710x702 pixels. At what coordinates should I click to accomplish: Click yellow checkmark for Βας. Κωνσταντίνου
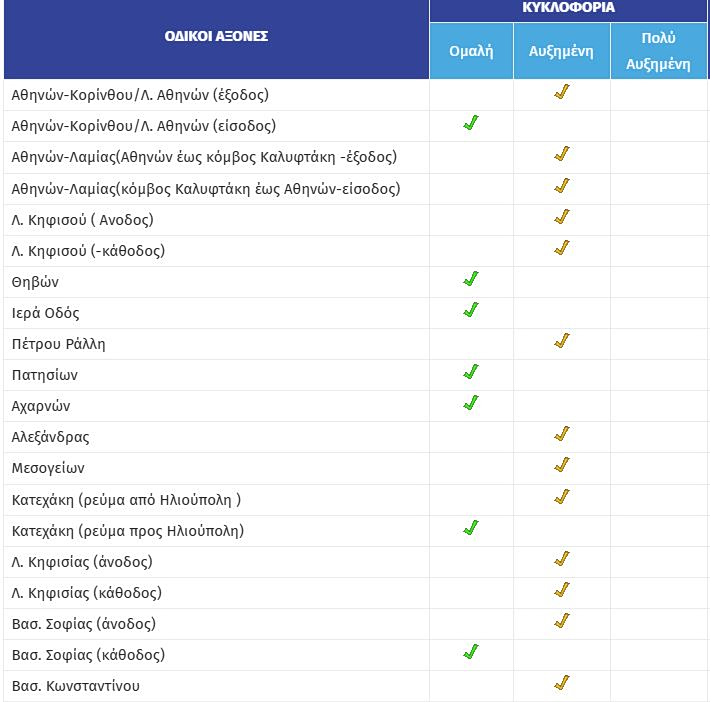(562, 684)
